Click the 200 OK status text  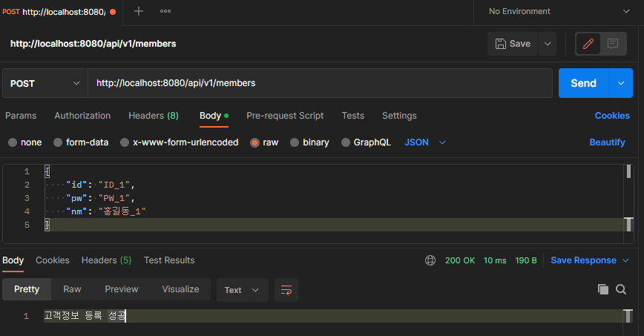pyautogui.click(x=460, y=260)
